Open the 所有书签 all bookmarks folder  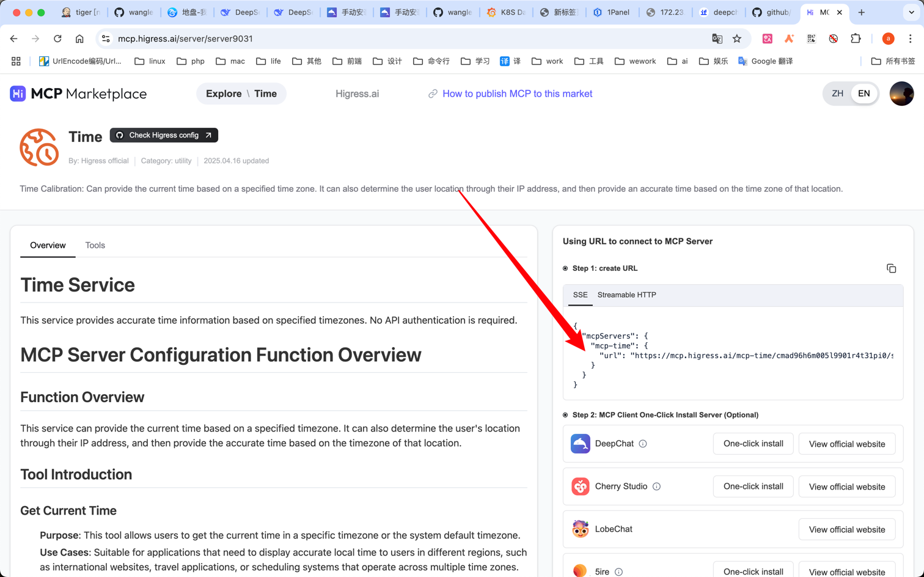point(893,61)
